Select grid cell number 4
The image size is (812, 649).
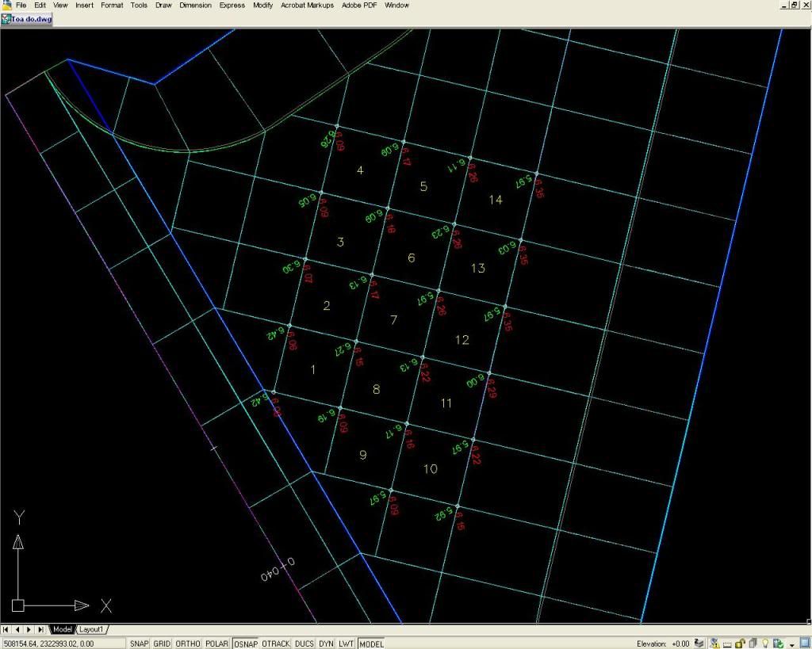click(x=360, y=170)
